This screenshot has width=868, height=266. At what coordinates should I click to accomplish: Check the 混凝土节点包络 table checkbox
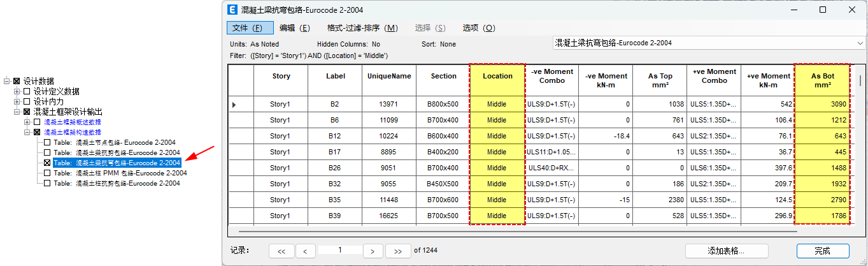click(47, 142)
